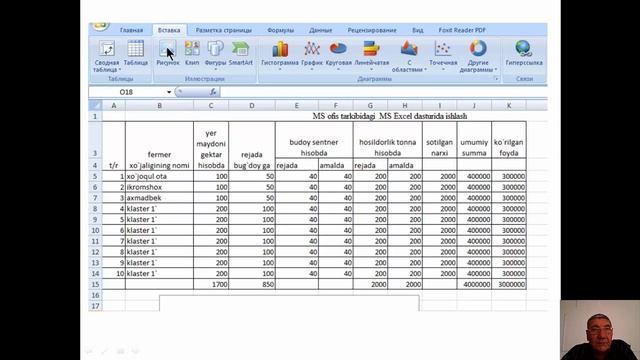
Task: Insert a Гистограмма column chart
Action: click(x=280, y=56)
